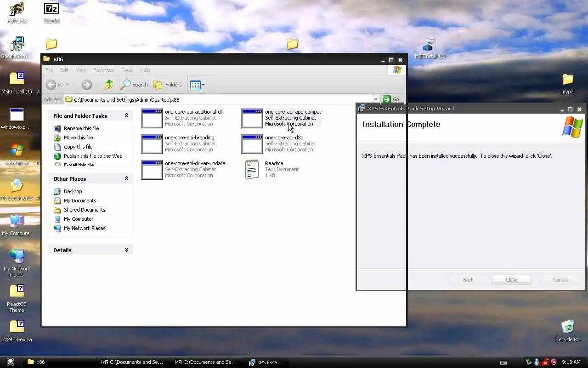
Task: Select the one-core-api-branding cabinet file
Action: click(x=178, y=144)
